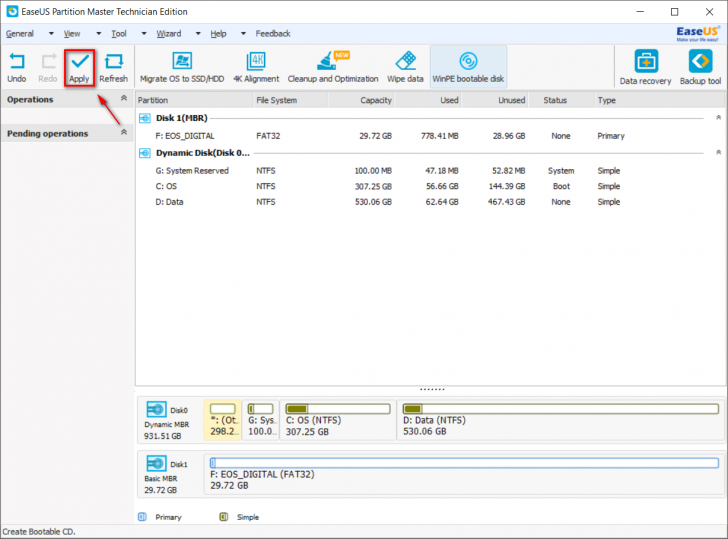The width and height of the screenshot is (728, 539).
Task: Click the Primary legend icon
Action: [143, 517]
